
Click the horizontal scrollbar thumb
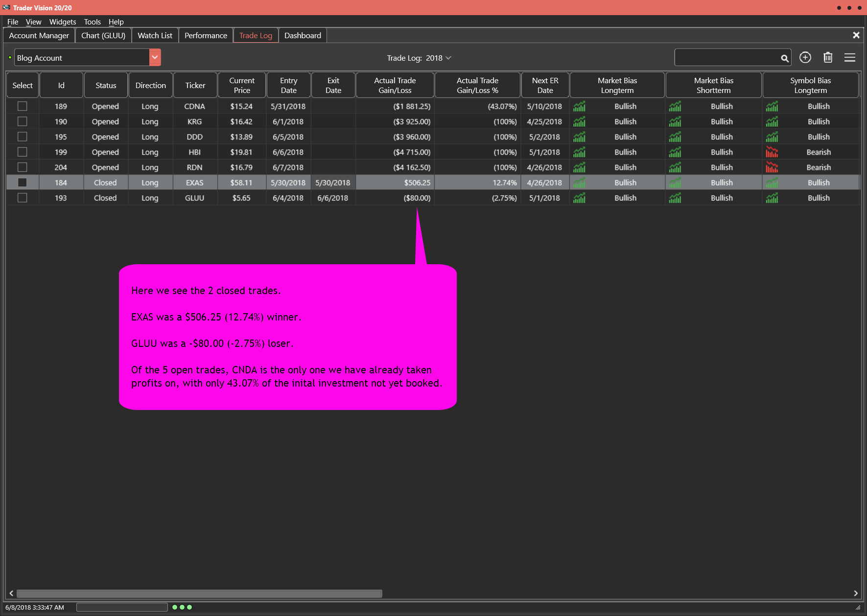[199, 593]
